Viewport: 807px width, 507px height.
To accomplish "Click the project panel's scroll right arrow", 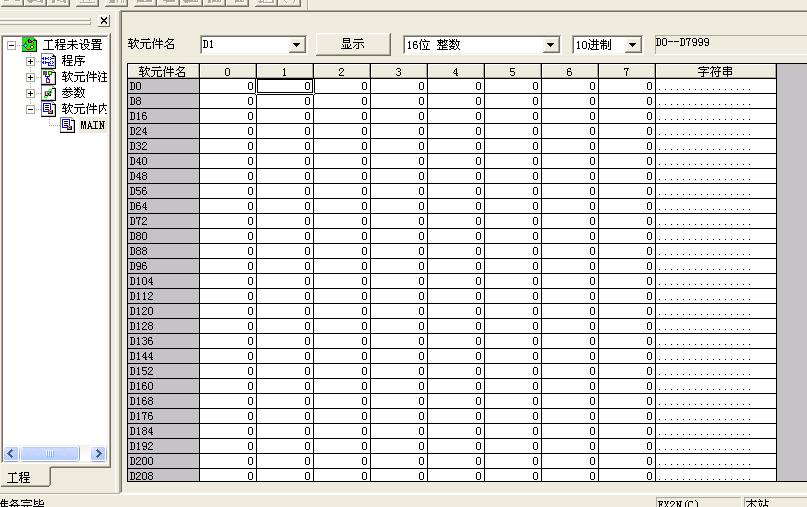I will click(99, 454).
